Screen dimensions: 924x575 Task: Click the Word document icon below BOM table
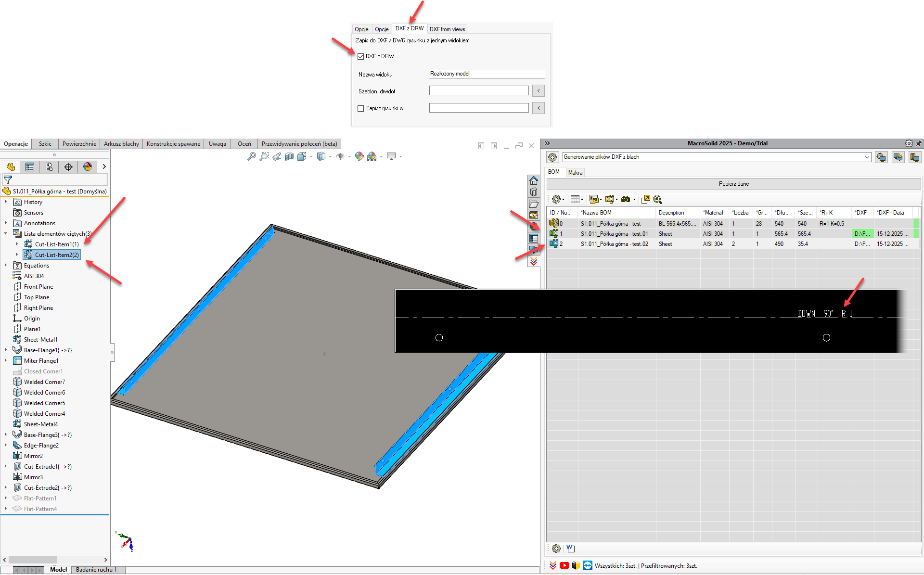571,549
